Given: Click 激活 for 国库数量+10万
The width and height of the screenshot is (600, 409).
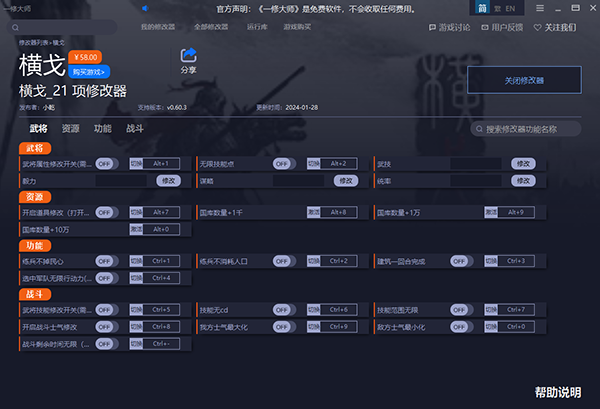Looking at the screenshot, I should pos(136,230).
